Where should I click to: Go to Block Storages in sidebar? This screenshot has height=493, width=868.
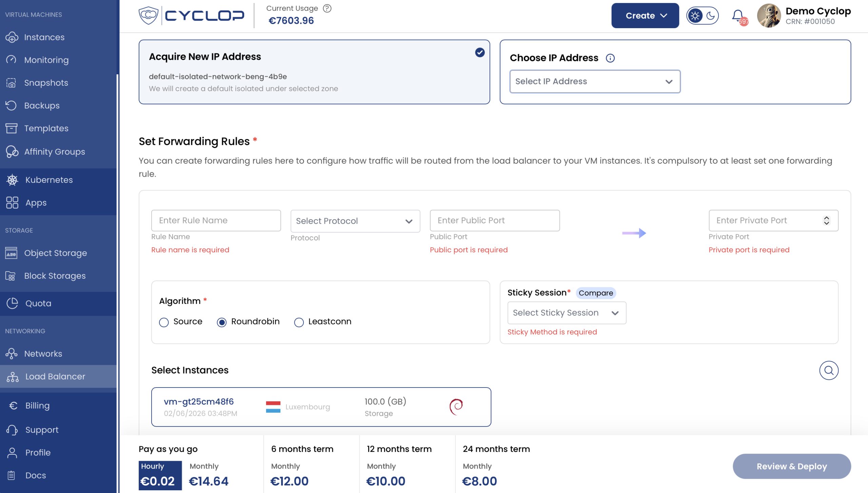pyautogui.click(x=55, y=276)
